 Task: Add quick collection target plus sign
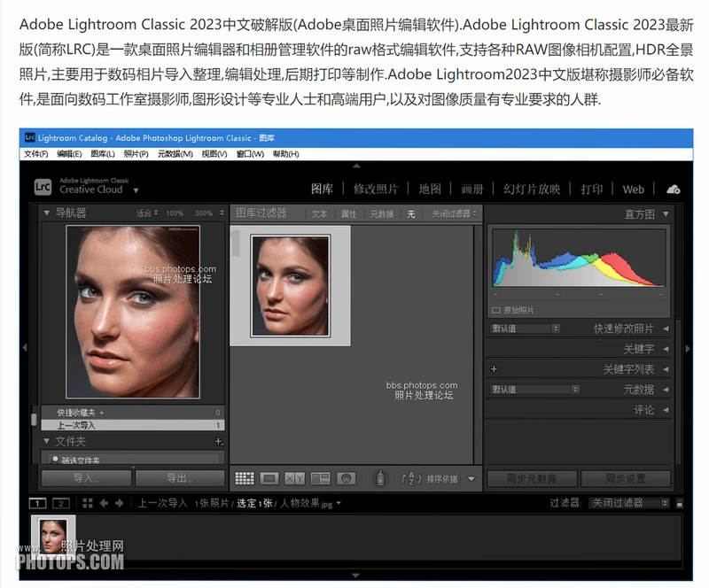[101, 413]
